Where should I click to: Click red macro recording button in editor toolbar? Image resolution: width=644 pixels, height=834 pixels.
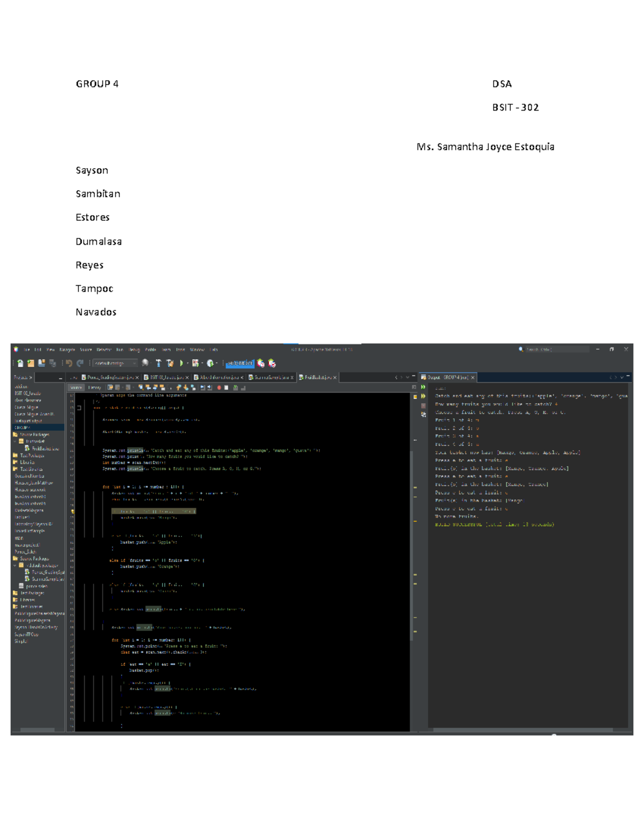[219, 387]
